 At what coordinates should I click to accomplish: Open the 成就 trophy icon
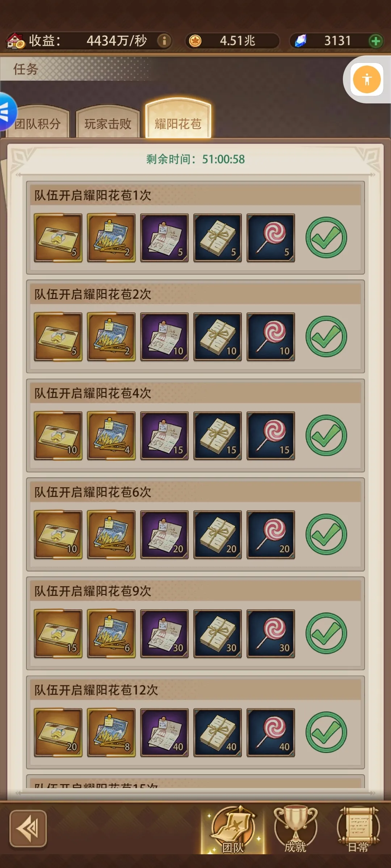pyautogui.click(x=295, y=829)
